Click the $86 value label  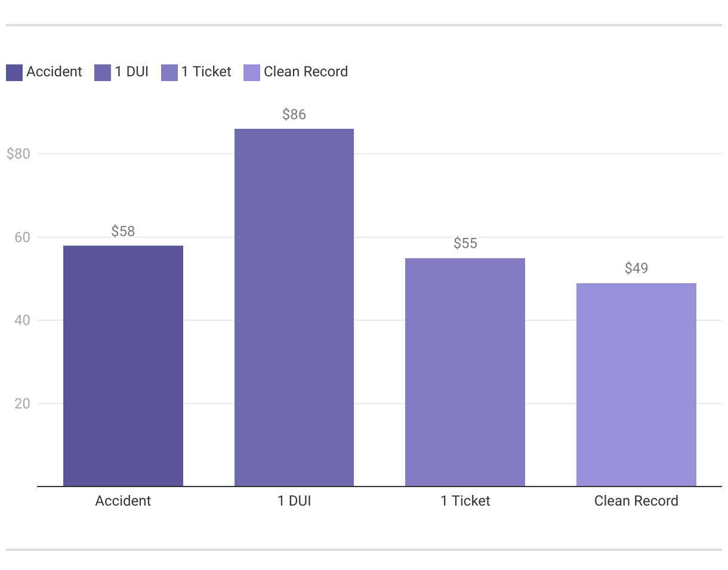pyautogui.click(x=294, y=114)
